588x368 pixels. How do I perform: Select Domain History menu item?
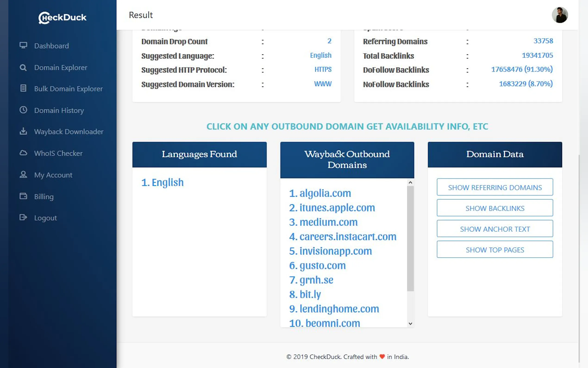[x=59, y=110]
